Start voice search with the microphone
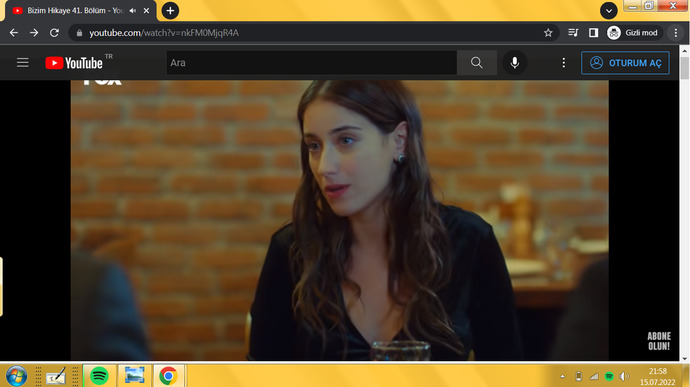The image size is (690, 387). click(514, 63)
